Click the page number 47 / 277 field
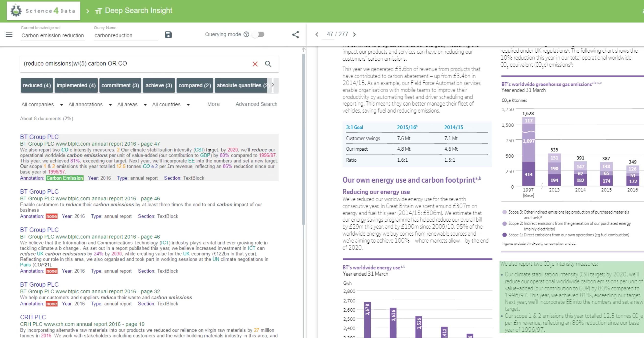Viewport: 644px width, 338px height. pos(337,34)
